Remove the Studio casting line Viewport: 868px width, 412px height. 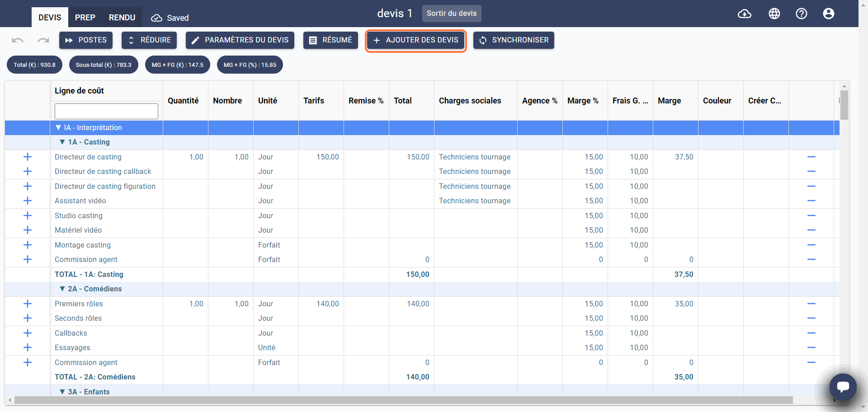pyautogui.click(x=811, y=215)
